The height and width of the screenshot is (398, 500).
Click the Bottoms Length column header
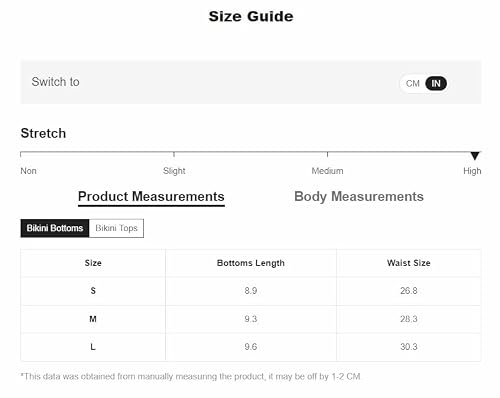click(x=251, y=263)
